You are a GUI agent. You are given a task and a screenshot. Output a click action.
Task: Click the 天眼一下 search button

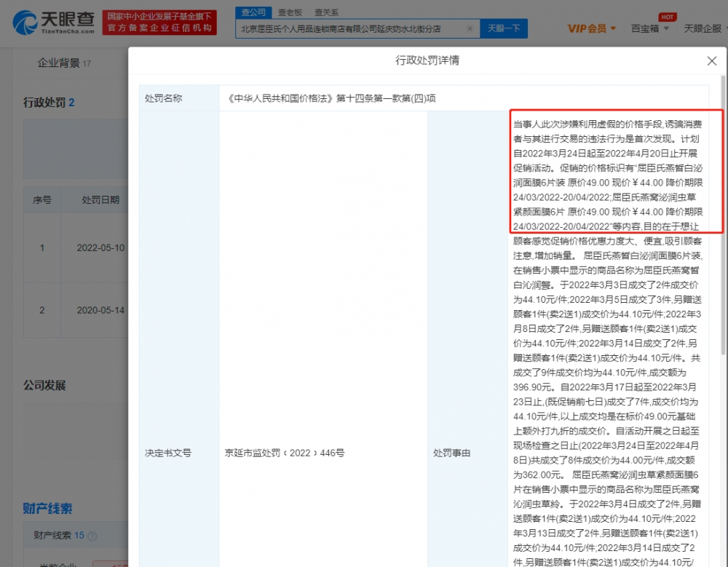(x=504, y=29)
